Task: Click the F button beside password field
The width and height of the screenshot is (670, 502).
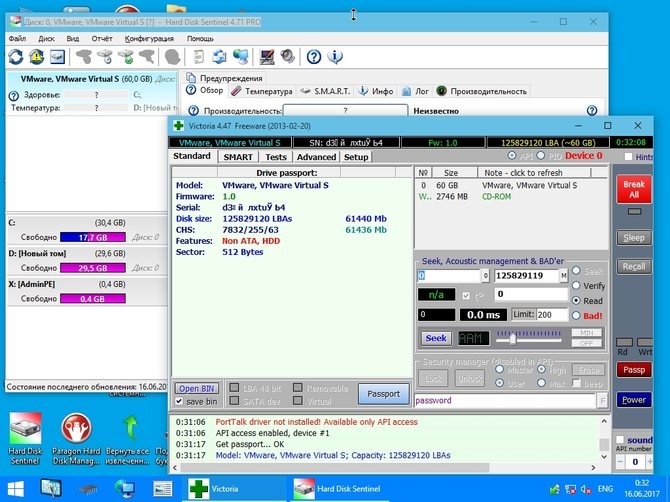Action: coord(602,401)
